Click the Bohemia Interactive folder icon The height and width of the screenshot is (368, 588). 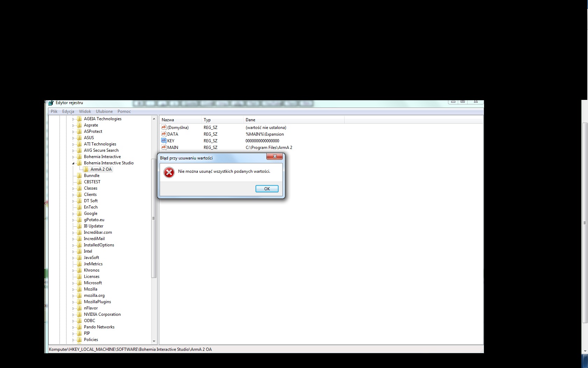point(79,157)
